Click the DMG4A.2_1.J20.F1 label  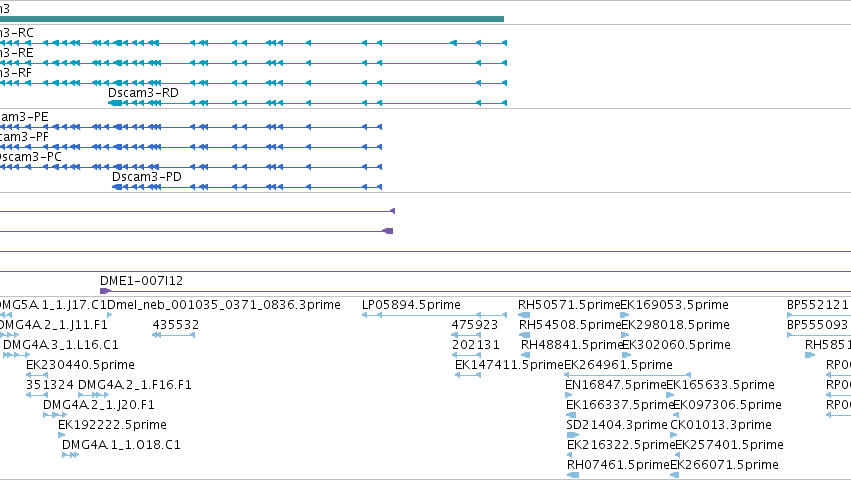point(99,405)
